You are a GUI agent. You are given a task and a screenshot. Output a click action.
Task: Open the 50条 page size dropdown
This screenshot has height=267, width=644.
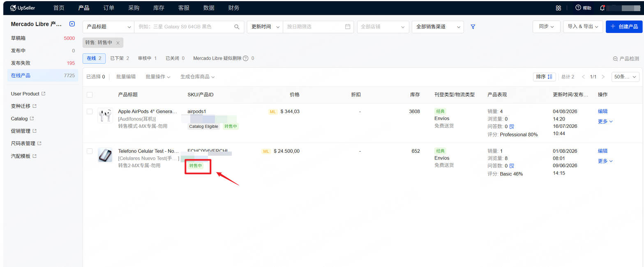(x=626, y=77)
